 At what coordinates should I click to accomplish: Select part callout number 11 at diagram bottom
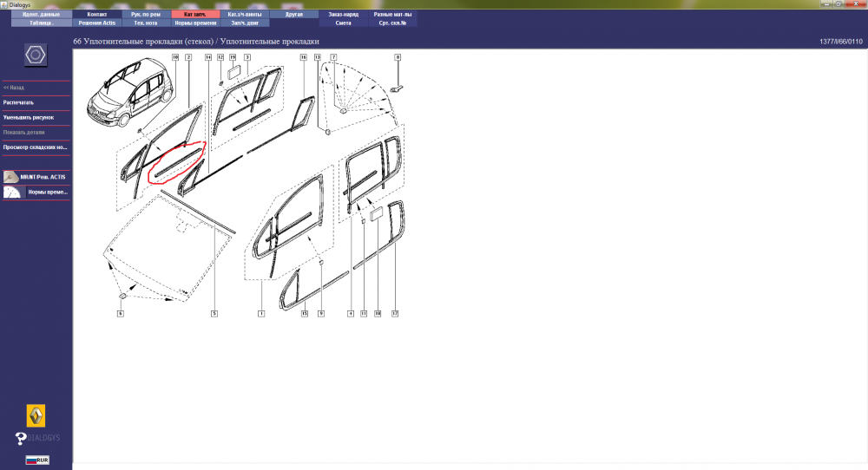tap(364, 314)
